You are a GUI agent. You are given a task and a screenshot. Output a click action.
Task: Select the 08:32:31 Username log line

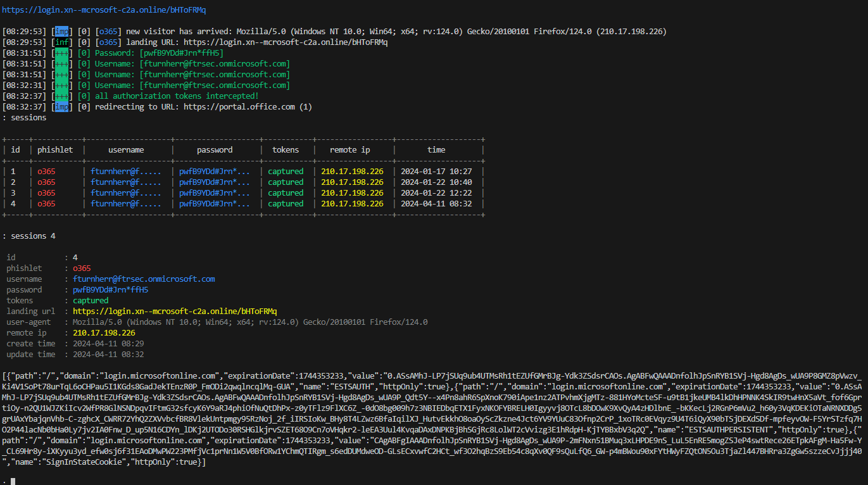[x=146, y=85]
